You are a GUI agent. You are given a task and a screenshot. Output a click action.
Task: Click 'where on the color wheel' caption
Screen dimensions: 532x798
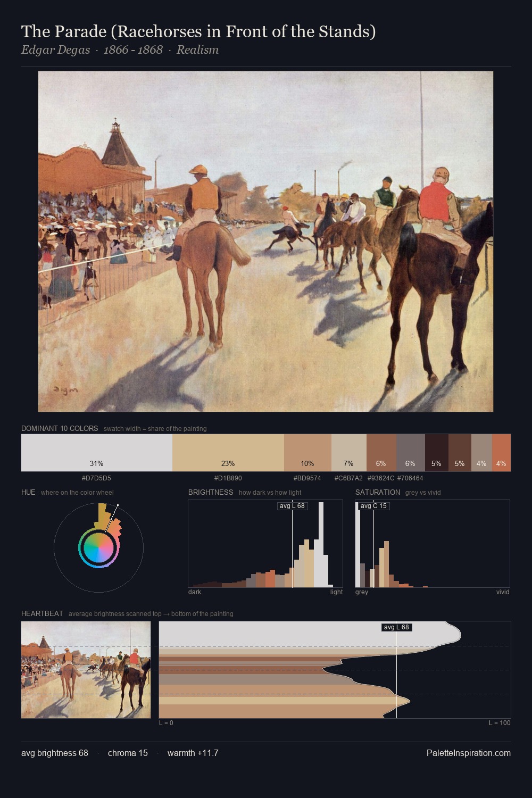point(77,493)
